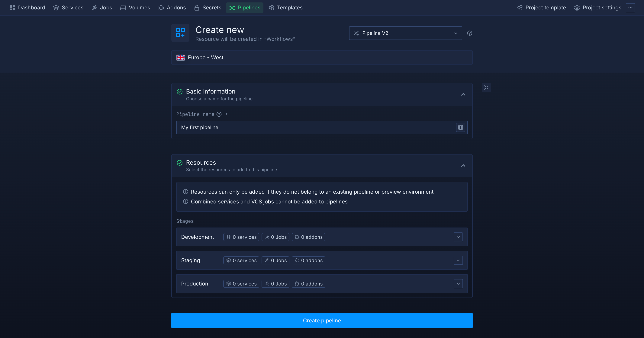Click the 'Stages' label
Viewport: 644px width, 338px height.
tap(185, 221)
